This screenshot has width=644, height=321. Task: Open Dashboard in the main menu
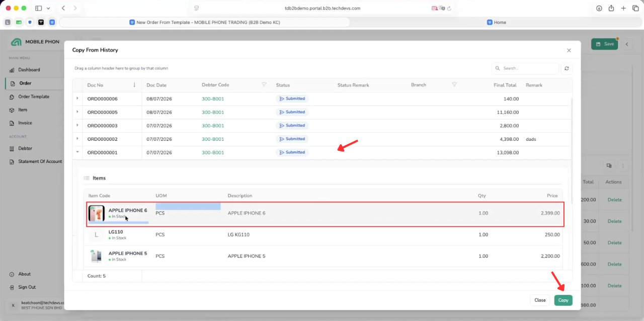click(29, 70)
